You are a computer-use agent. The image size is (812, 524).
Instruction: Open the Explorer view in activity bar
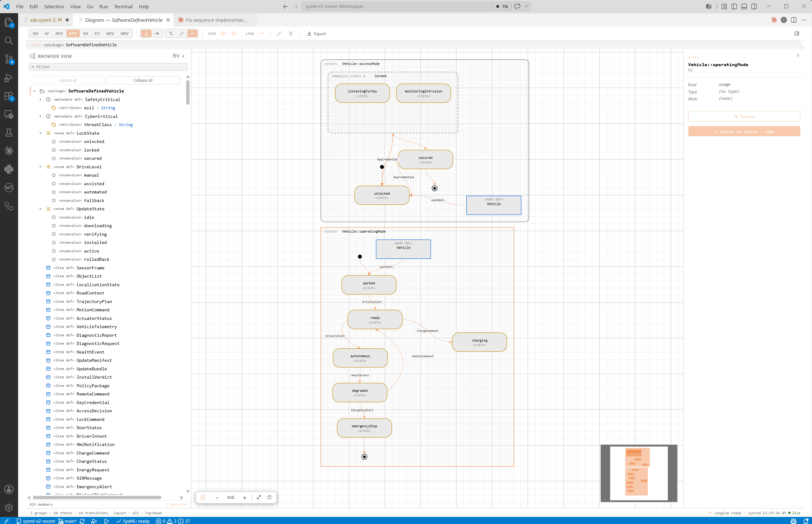pyautogui.click(x=9, y=22)
